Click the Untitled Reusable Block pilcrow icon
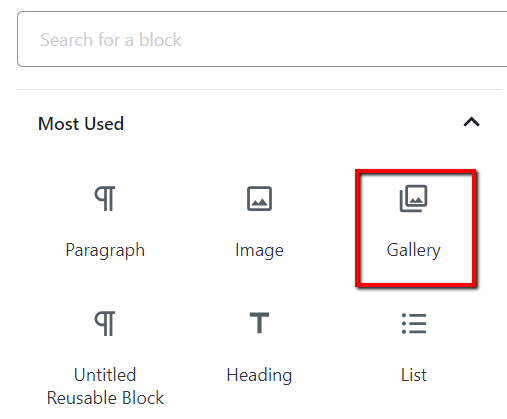 point(105,323)
